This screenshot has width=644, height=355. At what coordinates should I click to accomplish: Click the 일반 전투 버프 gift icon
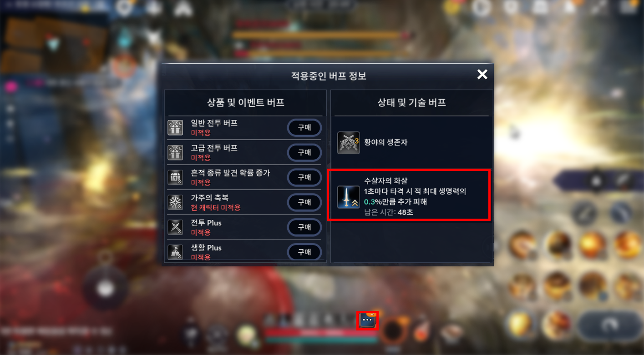tap(175, 128)
